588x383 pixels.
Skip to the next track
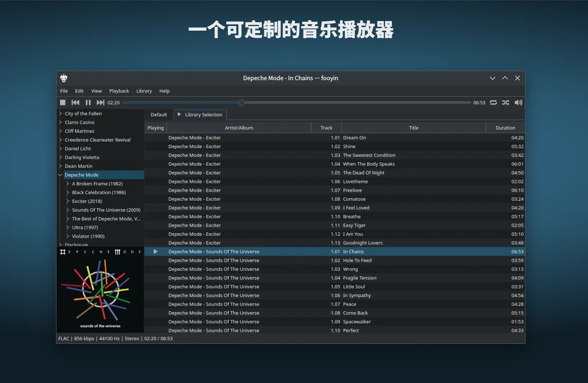point(100,103)
